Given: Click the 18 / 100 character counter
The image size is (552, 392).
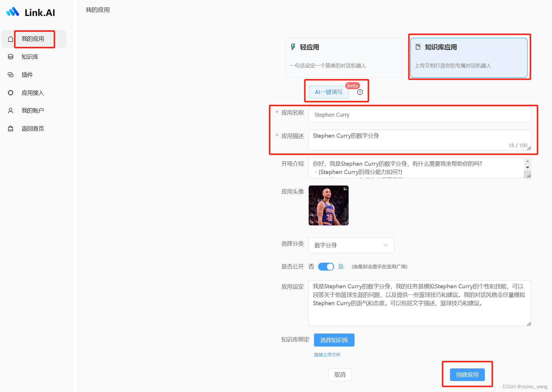Looking at the screenshot, I should (518, 145).
